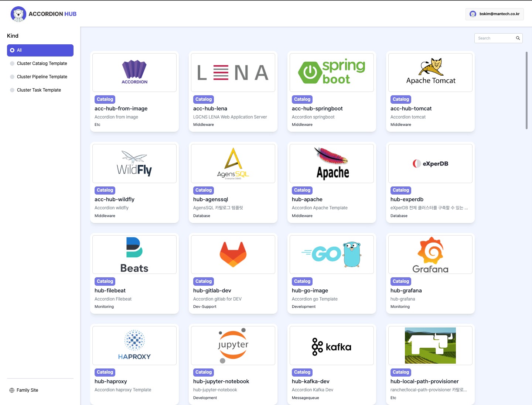Open hub-jupyter-notebook catalog title

[221, 381]
